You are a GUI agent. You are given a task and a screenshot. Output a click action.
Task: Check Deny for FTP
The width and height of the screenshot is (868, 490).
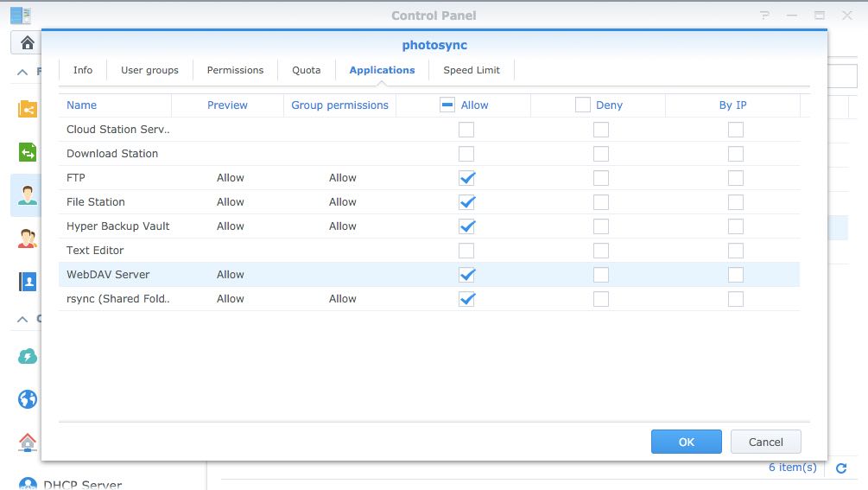coord(600,178)
